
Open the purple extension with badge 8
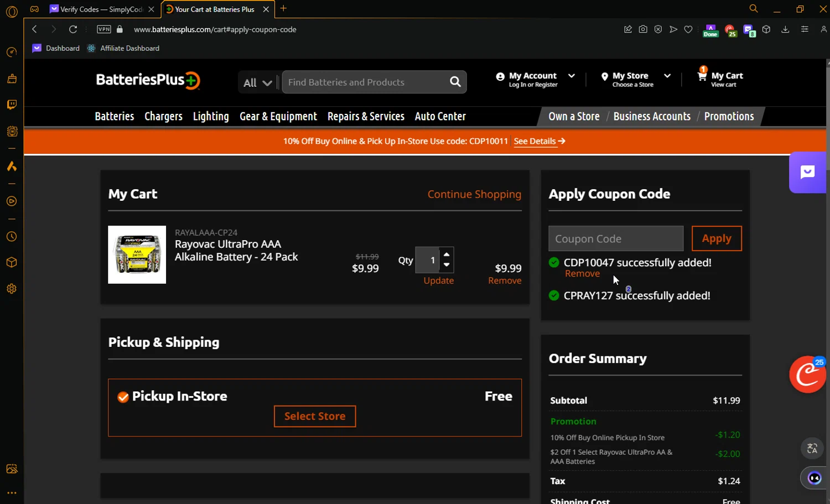tap(749, 30)
